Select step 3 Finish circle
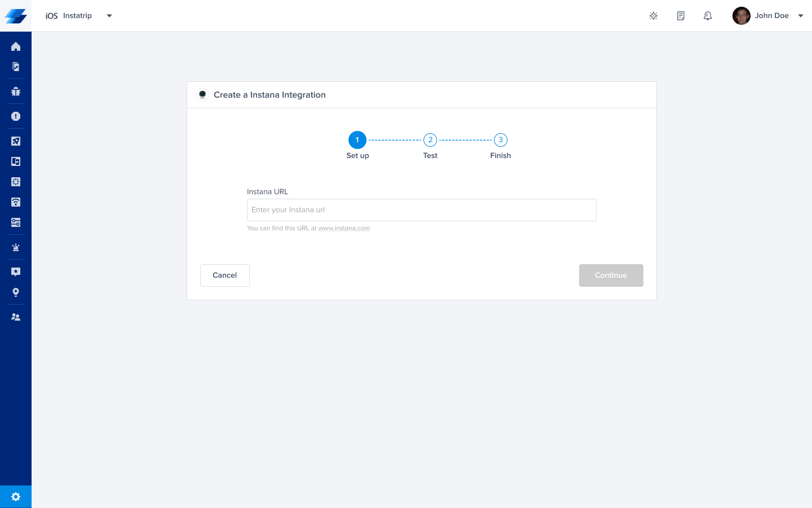The image size is (812, 508). coord(501,140)
